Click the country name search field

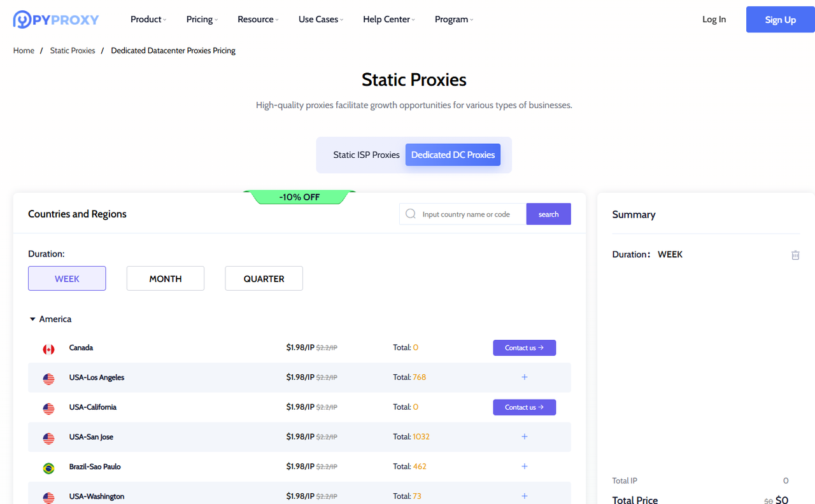point(471,214)
